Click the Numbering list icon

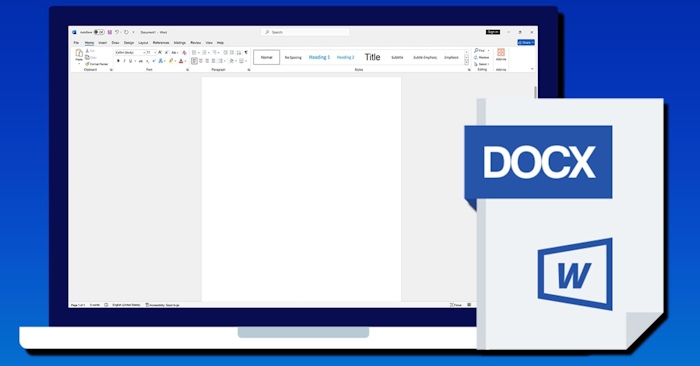pyautogui.click(x=204, y=53)
